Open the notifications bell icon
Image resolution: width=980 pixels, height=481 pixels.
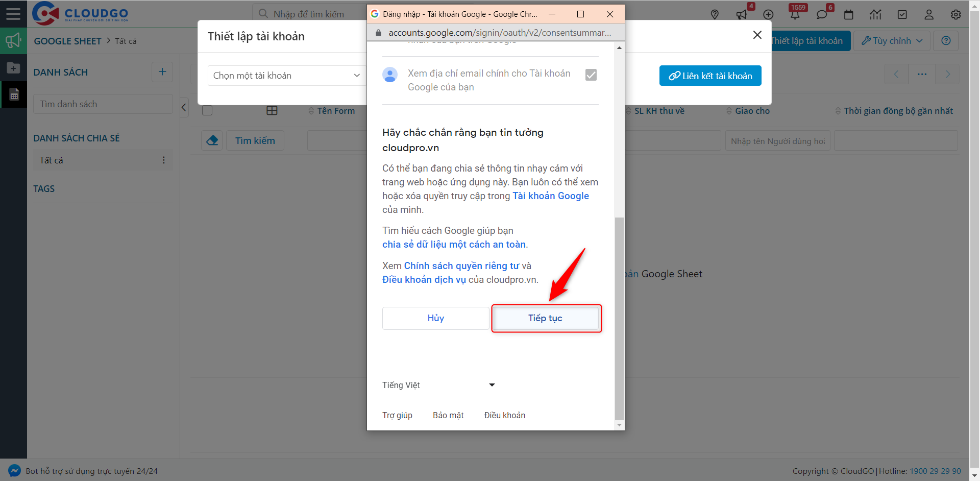coord(795,15)
